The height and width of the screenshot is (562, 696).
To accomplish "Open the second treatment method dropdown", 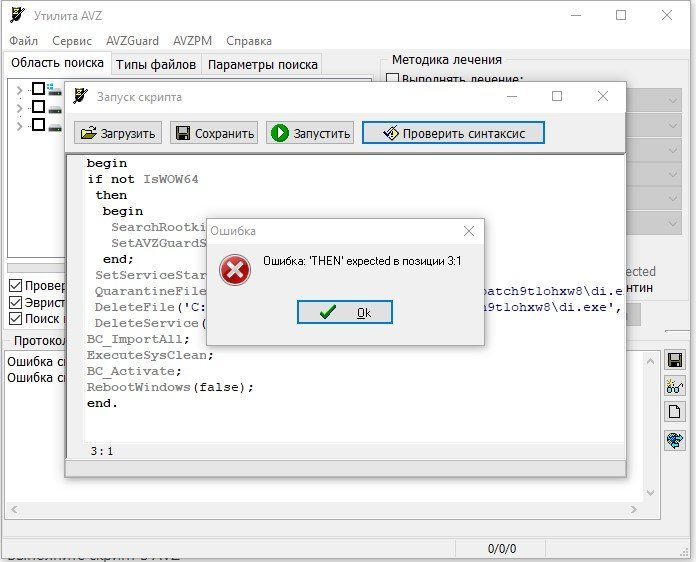I will 672,126.
